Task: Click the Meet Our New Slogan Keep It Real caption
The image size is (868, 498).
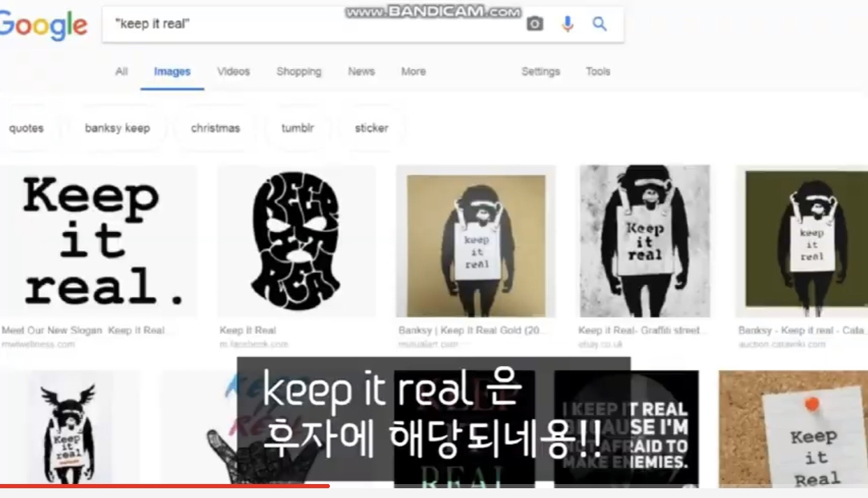Action: pyautogui.click(x=87, y=330)
